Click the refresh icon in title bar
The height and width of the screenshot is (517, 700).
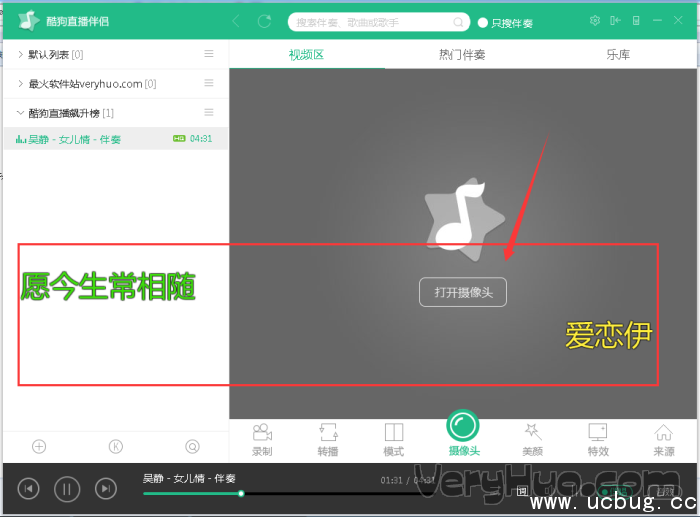pos(264,21)
